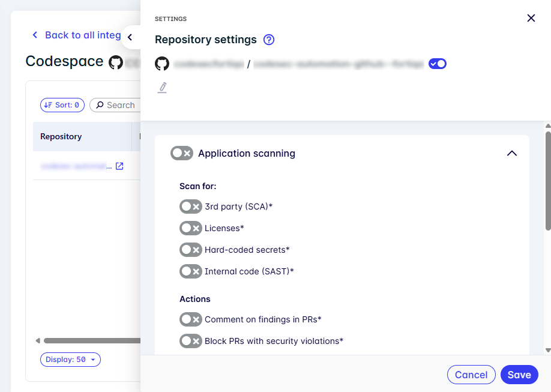
Task: Enable Hard-coded secrets scanning
Action: (190, 250)
